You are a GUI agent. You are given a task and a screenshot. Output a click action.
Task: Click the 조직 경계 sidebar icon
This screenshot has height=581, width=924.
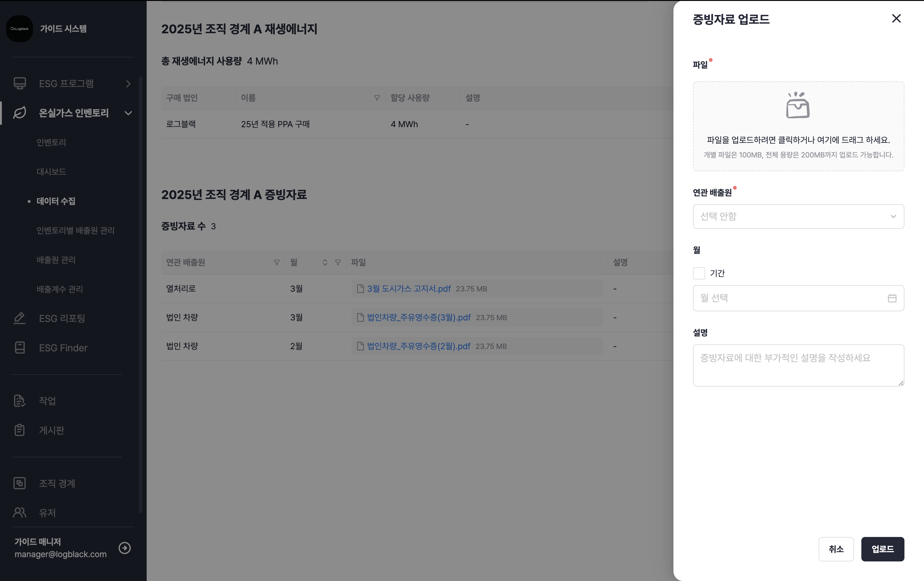pyautogui.click(x=20, y=483)
